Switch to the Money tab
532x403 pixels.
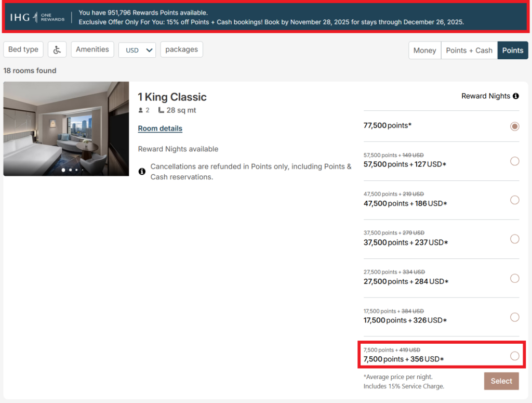click(x=424, y=50)
